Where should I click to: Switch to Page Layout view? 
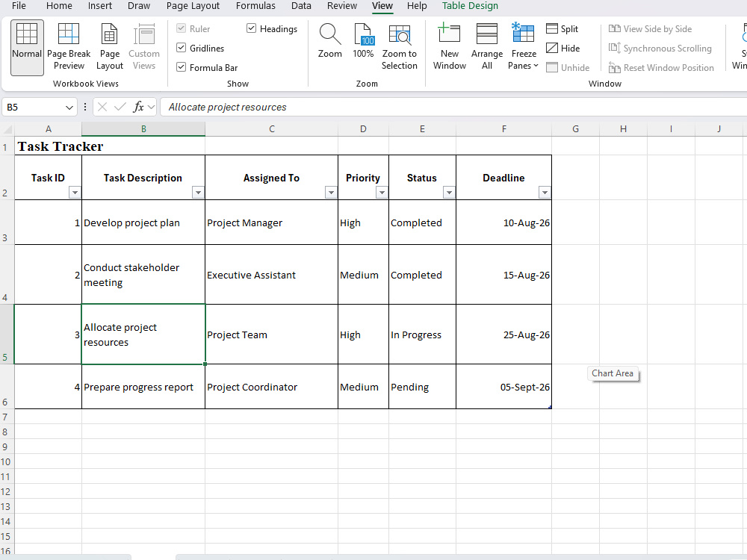[x=110, y=48]
